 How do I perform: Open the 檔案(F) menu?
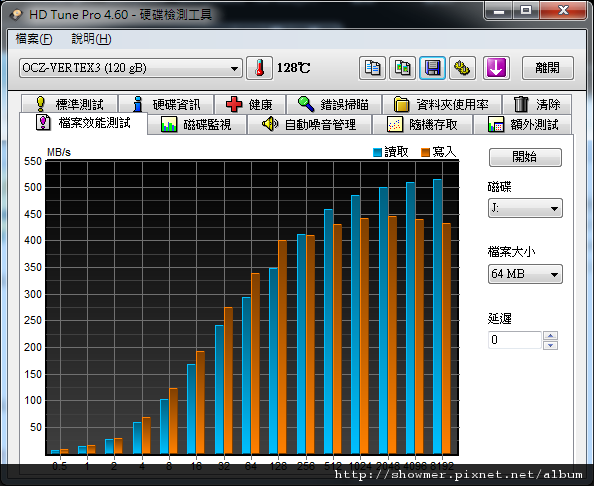pyautogui.click(x=34, y=39)
